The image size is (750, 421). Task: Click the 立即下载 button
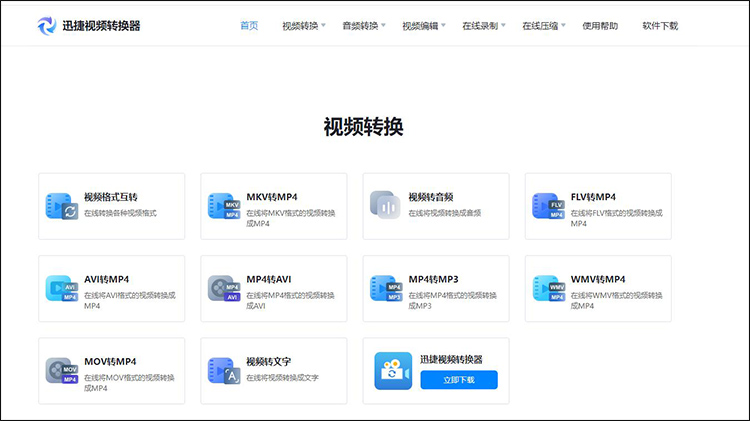459,380
